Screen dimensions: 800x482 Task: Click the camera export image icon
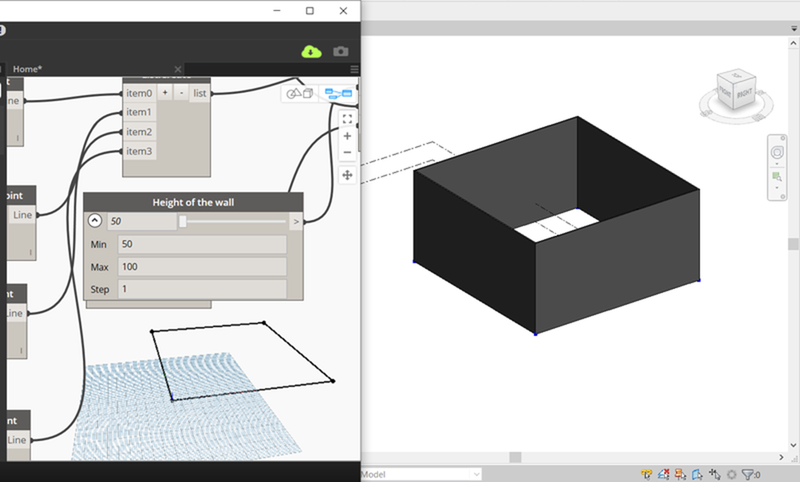click(x=341, y=52)
